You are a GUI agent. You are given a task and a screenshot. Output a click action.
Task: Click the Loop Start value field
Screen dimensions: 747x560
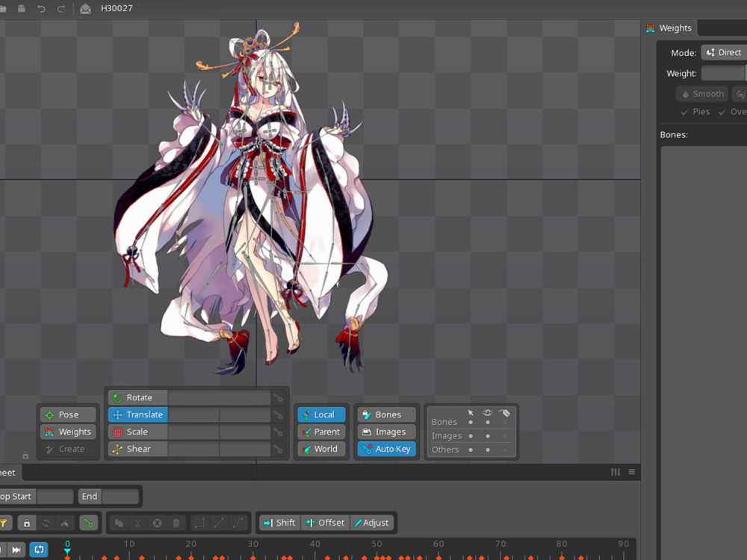coord(55,497)
